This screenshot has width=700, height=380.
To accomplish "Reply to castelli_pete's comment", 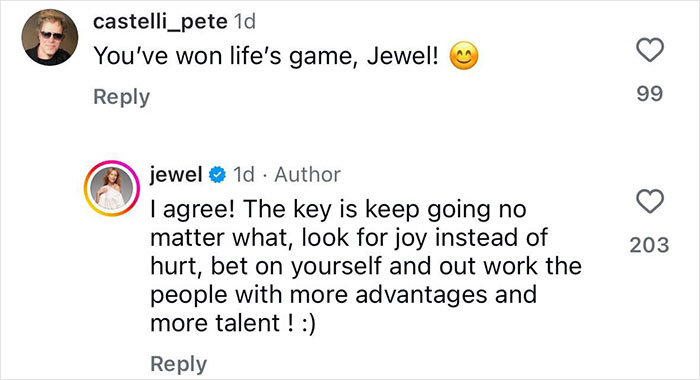I will (x=121, y=97).
